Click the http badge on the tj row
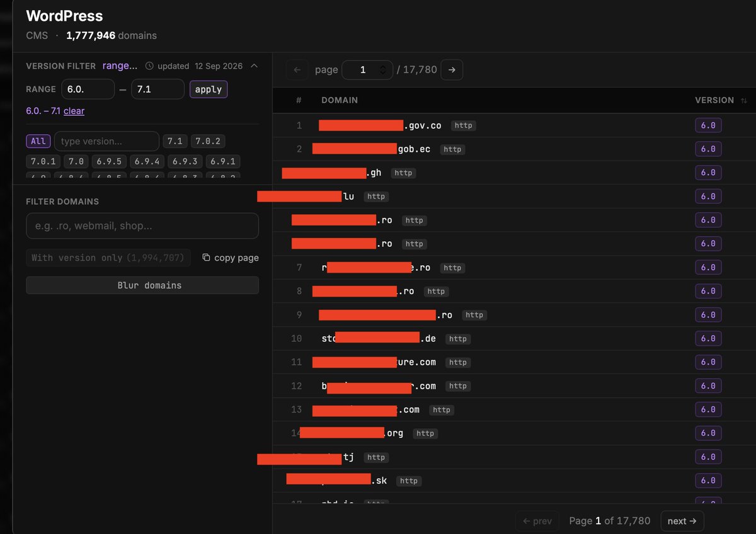This screenshot has height=534, width=756. [376, 457]
